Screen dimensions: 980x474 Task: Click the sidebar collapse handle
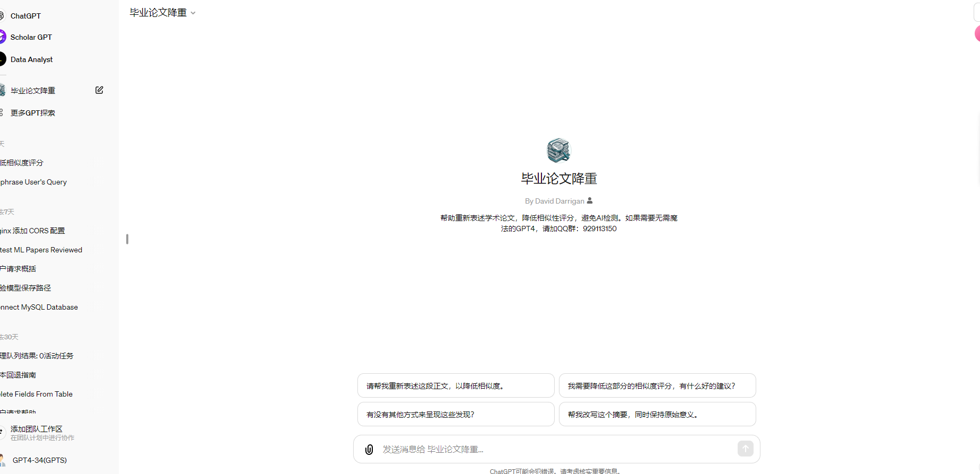pos(127,239)
